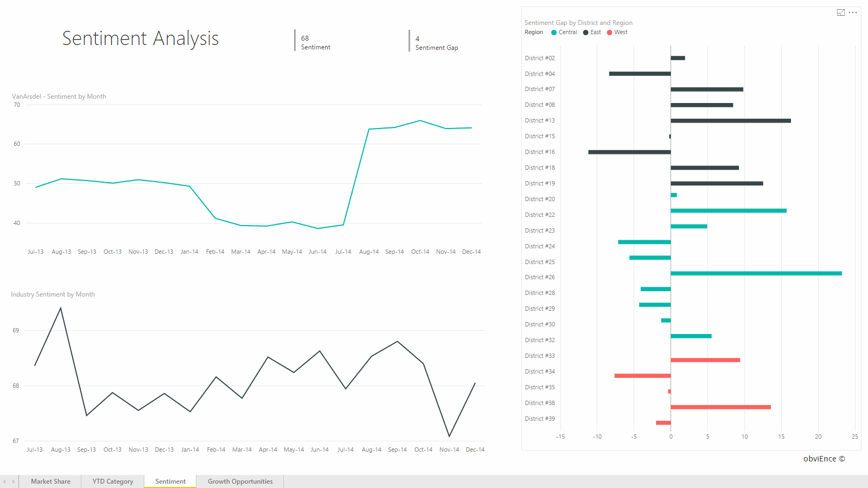The height and width of the screenshot is (488, 868).
Task: Select the District #19 bar
Action: [717, 183]
